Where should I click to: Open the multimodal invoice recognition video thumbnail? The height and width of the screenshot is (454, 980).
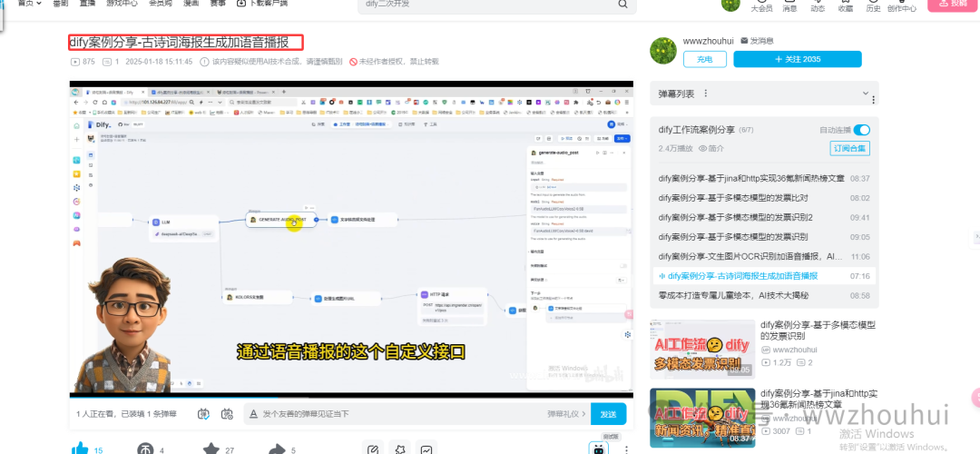click(703, 349)
